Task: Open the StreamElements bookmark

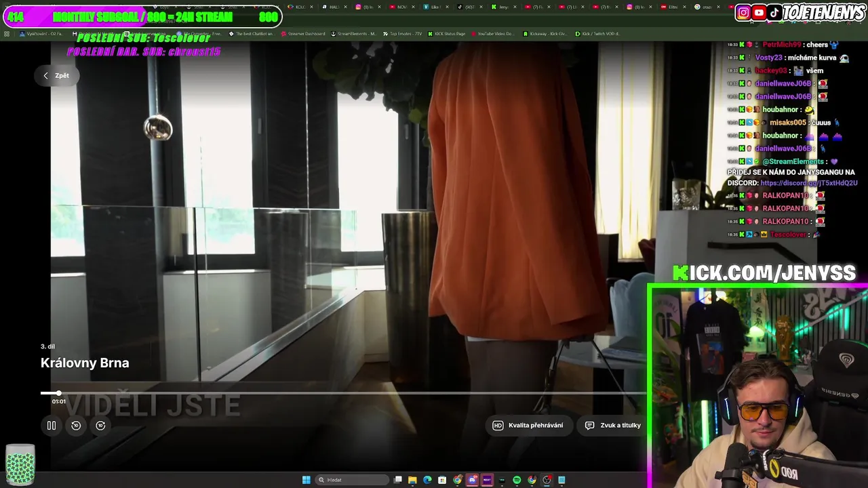Action: pos(353,33)
